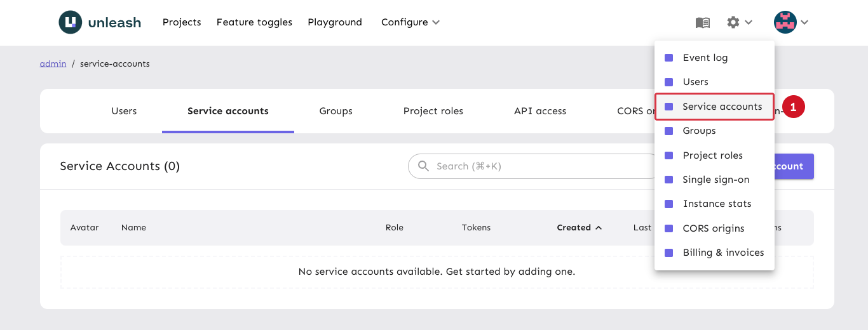Click the settings gear icon
This screenshot has height=330, width=868.
(733, 22)
